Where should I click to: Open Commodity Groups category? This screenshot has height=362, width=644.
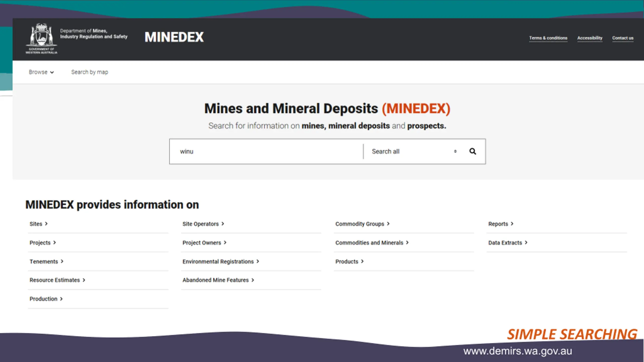pyautogui.click(x=362, y=224)
